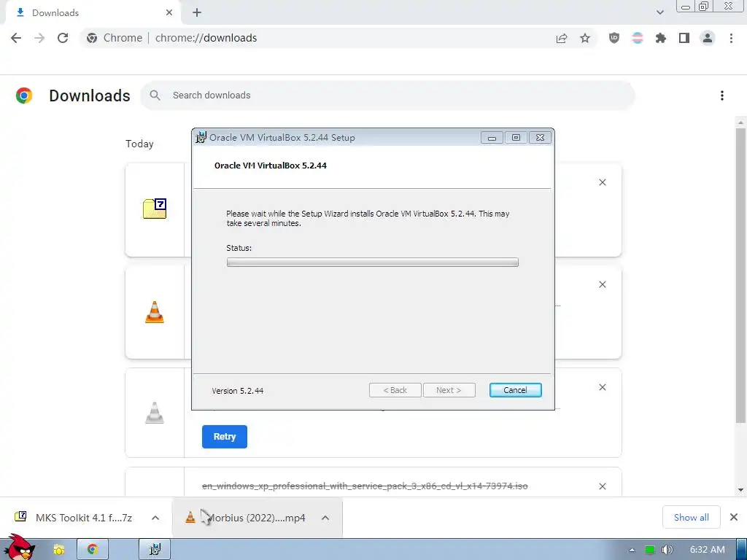
Task: Remove the first download card from the list
Action: pos(603,182)
